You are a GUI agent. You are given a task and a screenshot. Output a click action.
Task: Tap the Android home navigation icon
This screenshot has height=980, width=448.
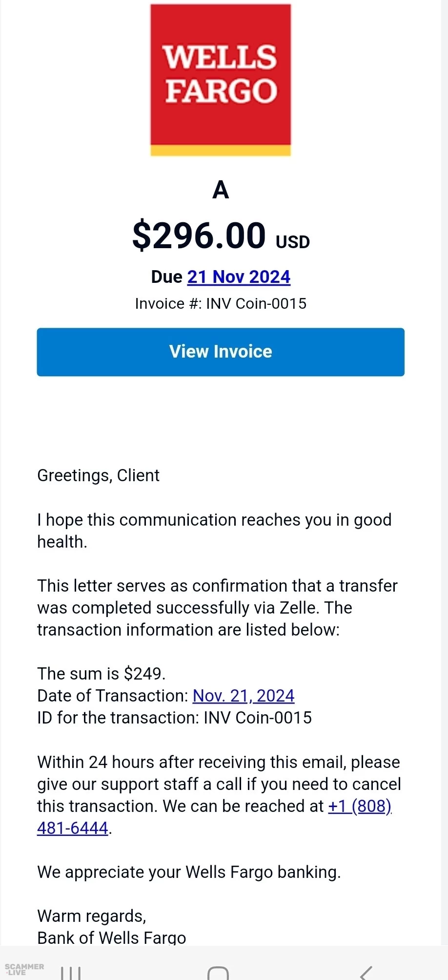point(218,972)
